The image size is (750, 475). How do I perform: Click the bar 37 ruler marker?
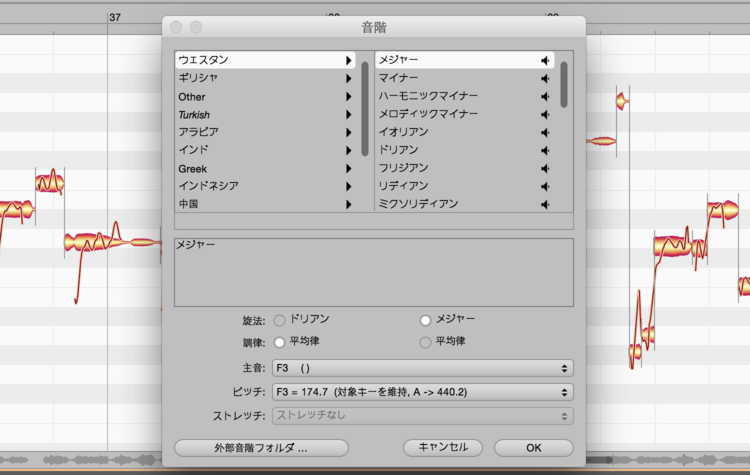click(114, 17)
